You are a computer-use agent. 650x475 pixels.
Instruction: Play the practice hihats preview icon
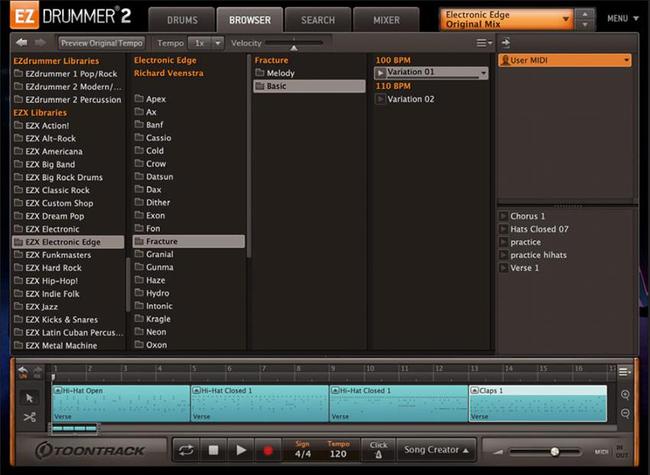tap(503, 255)
